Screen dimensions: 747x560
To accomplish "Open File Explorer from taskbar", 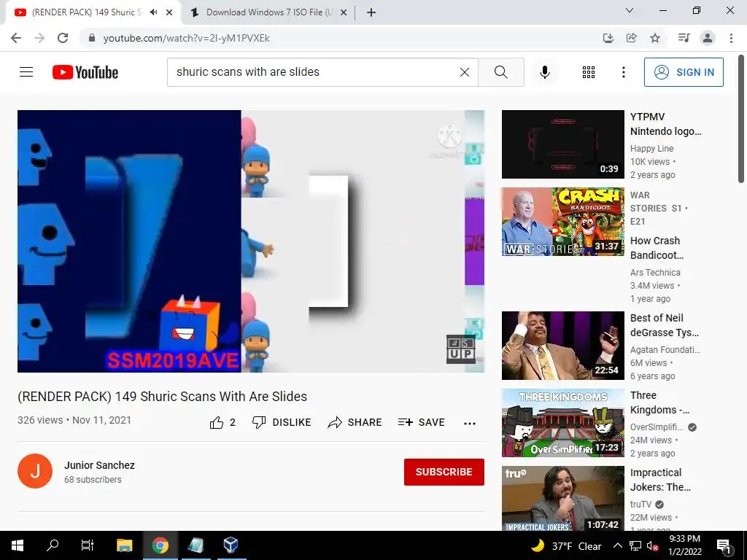I will 124,545.
